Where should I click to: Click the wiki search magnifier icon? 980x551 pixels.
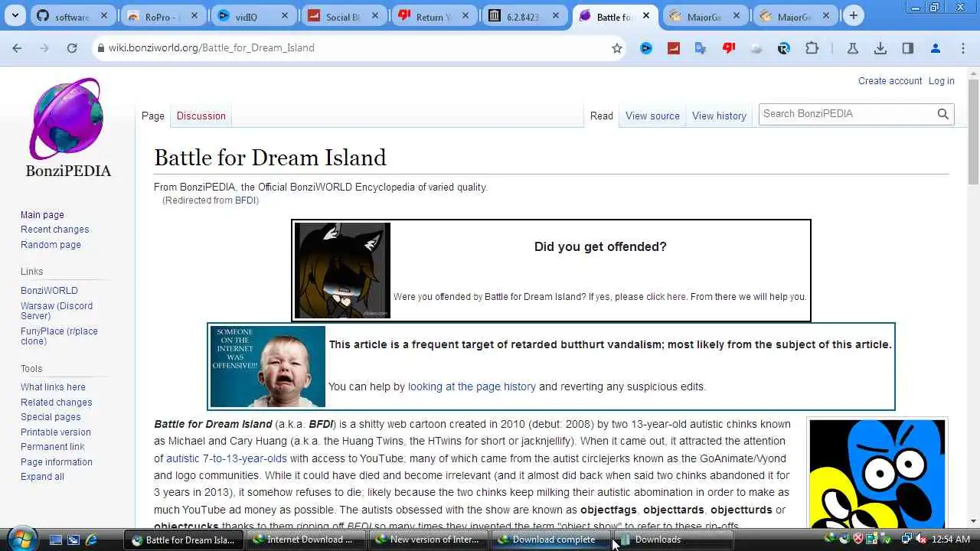coord(943,114)
